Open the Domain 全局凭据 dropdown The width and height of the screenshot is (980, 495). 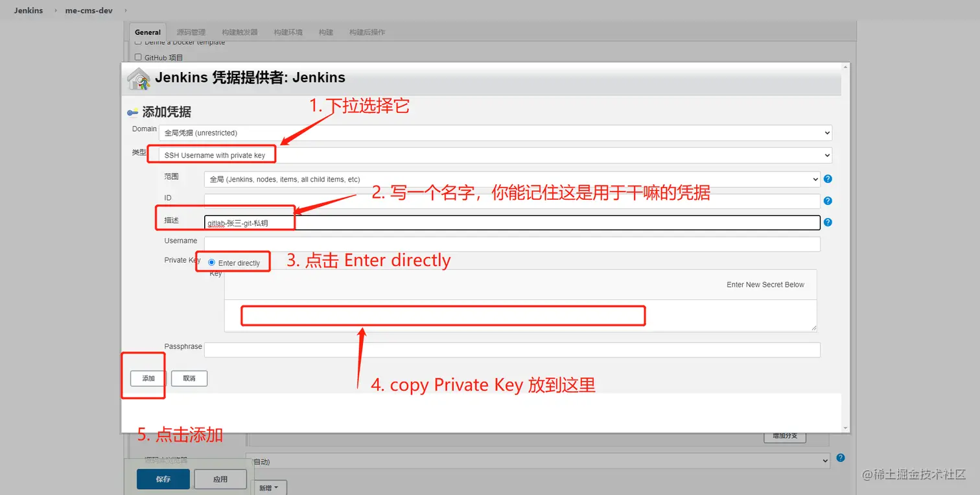point(495,133)
